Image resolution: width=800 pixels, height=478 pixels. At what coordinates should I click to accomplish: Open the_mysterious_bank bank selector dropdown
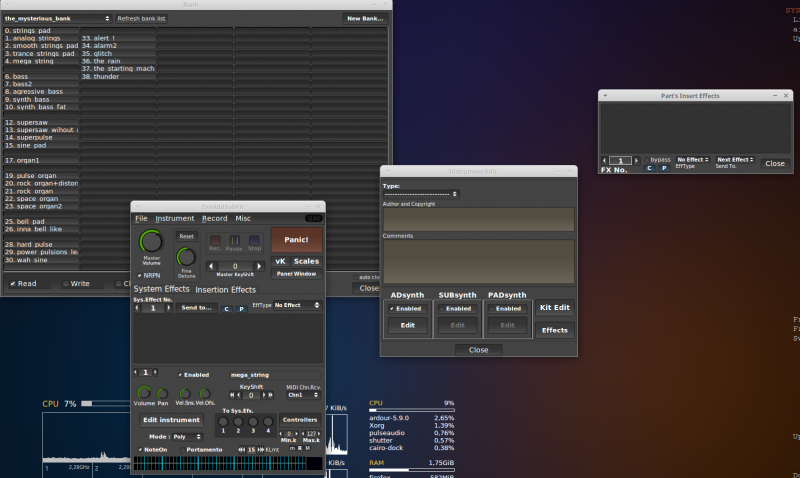[x=57, y=18]
